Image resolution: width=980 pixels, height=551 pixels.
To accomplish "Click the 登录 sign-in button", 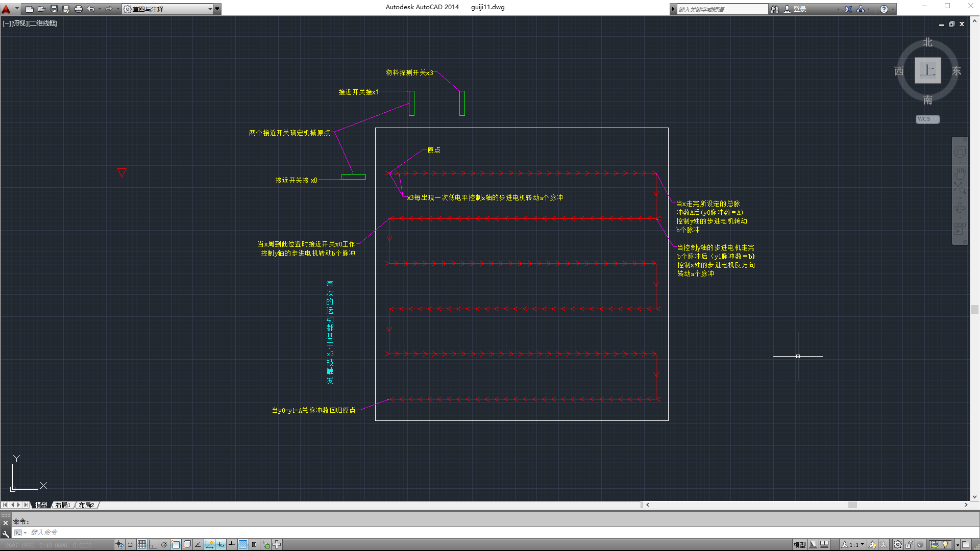I will pos(799,9).
